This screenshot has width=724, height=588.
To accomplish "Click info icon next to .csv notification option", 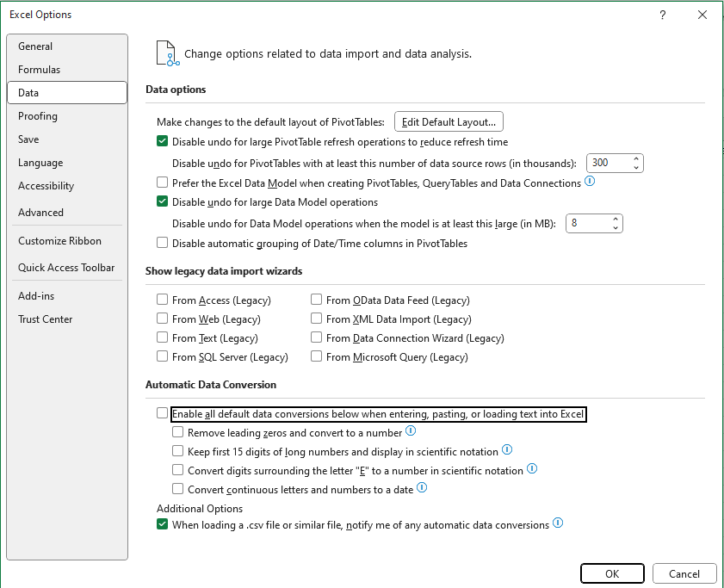I will click(x=558, y=523).
